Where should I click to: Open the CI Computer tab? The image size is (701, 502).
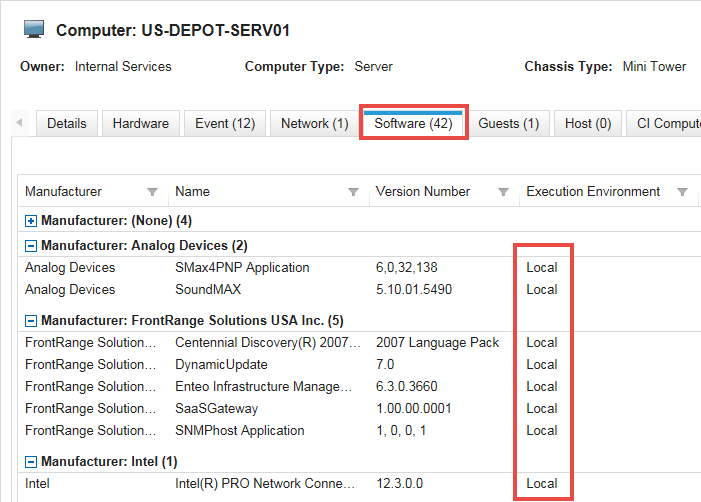(663, 123)
